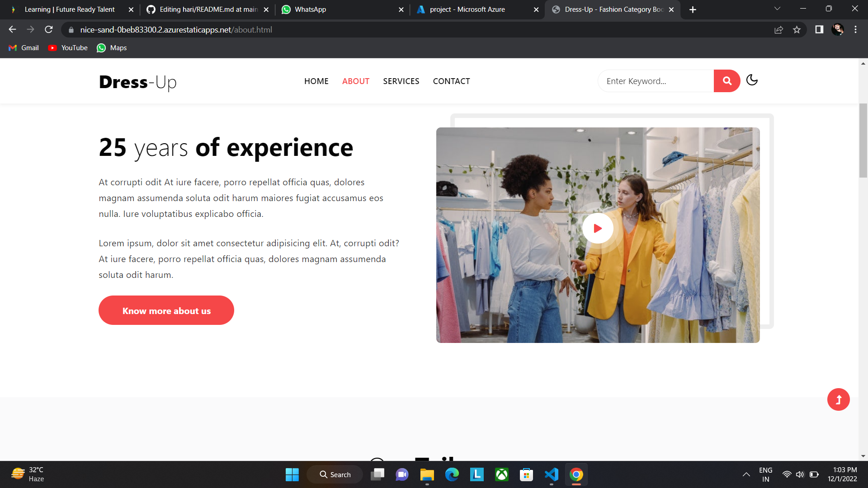Click the Enter Keyword search field
Viewport: 868px width, 488px height.
[x=656, y=81]
